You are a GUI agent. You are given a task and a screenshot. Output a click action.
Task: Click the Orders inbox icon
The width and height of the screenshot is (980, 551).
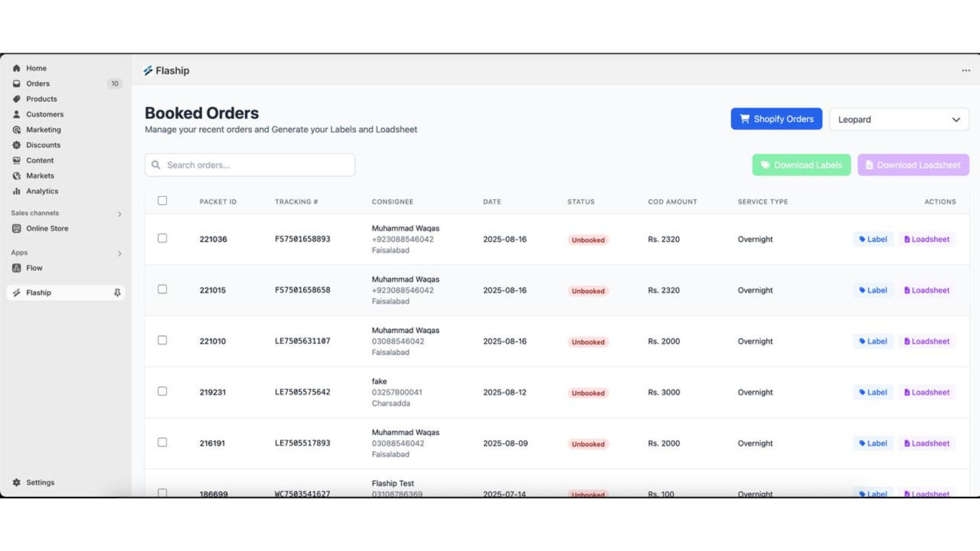click(17, 83)
